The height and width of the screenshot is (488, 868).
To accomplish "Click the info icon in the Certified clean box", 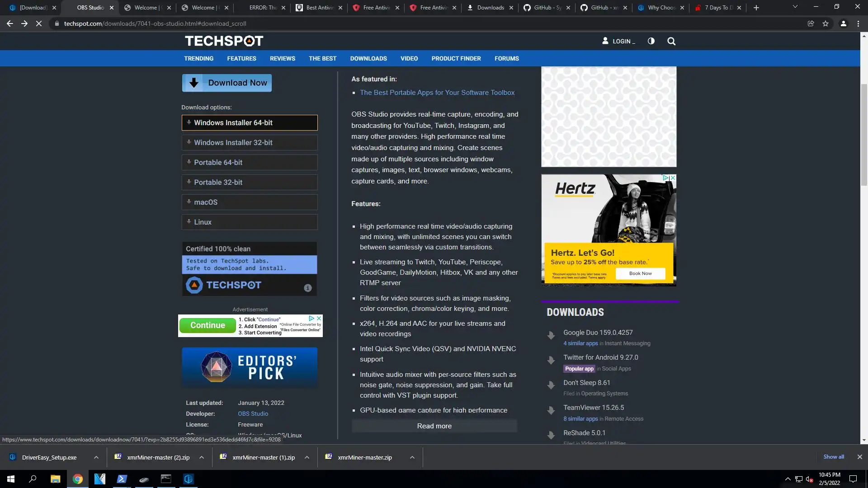I will (x=308, y=288).
